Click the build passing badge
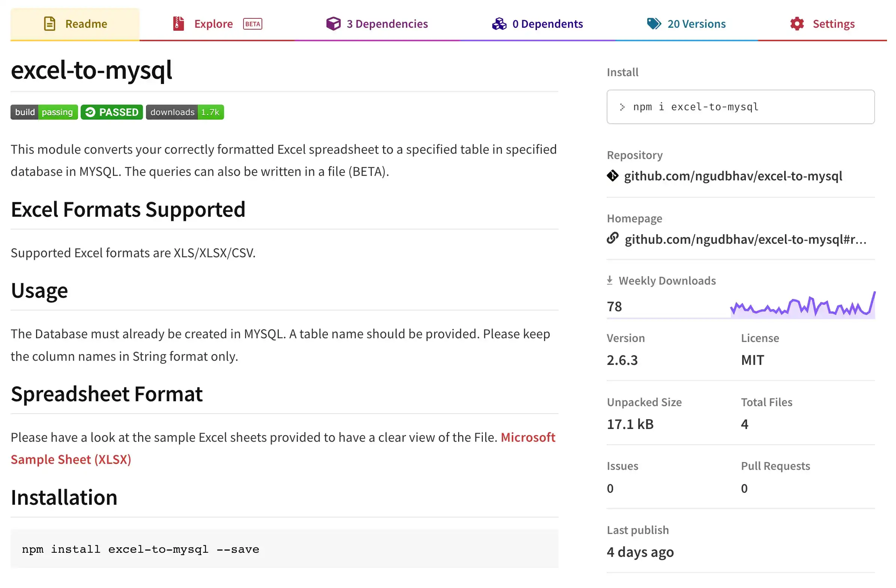 click(44, 112)
